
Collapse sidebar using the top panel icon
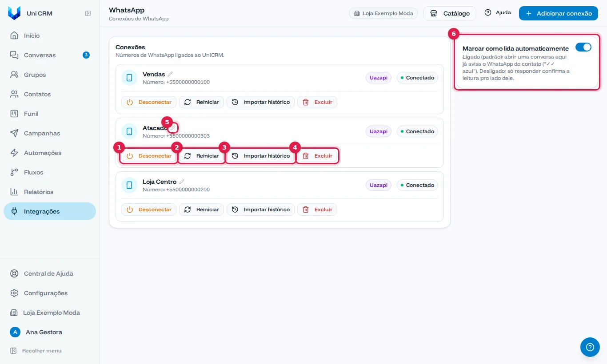[88, 13]
